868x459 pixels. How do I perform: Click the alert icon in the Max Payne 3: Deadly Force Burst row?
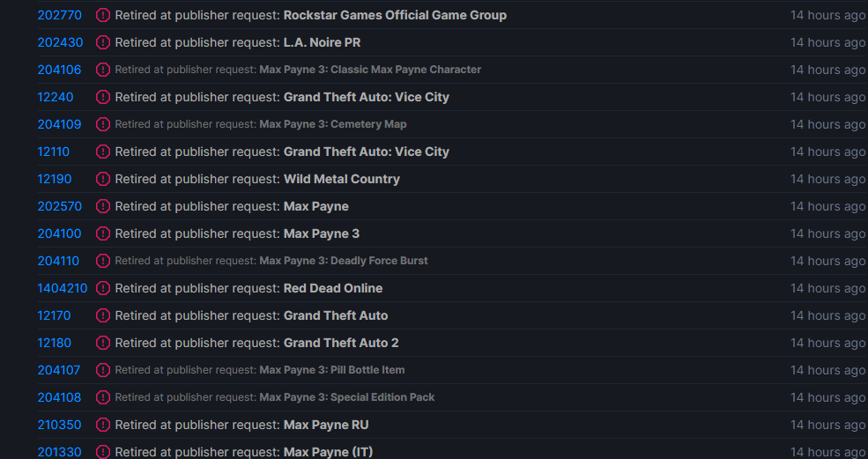coord(103,261)
